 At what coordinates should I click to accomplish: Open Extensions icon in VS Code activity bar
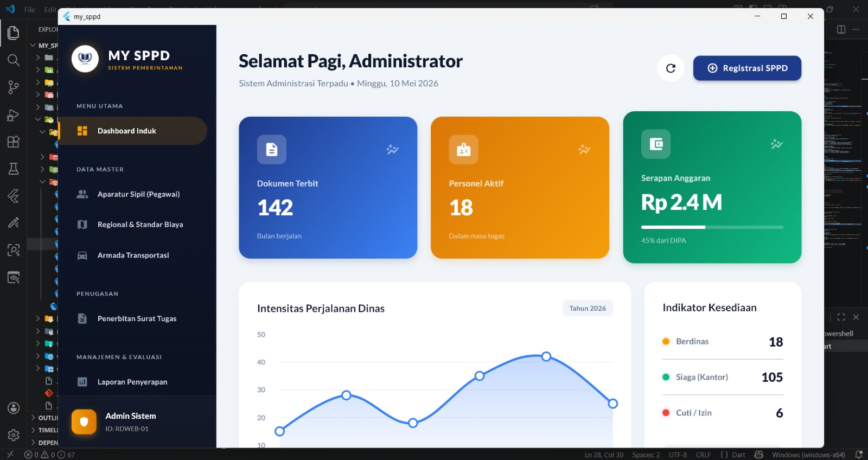(13, 142)
